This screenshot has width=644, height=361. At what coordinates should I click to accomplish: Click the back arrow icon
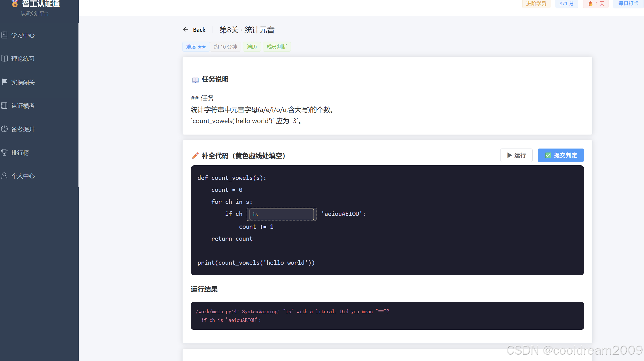[186, 29]
